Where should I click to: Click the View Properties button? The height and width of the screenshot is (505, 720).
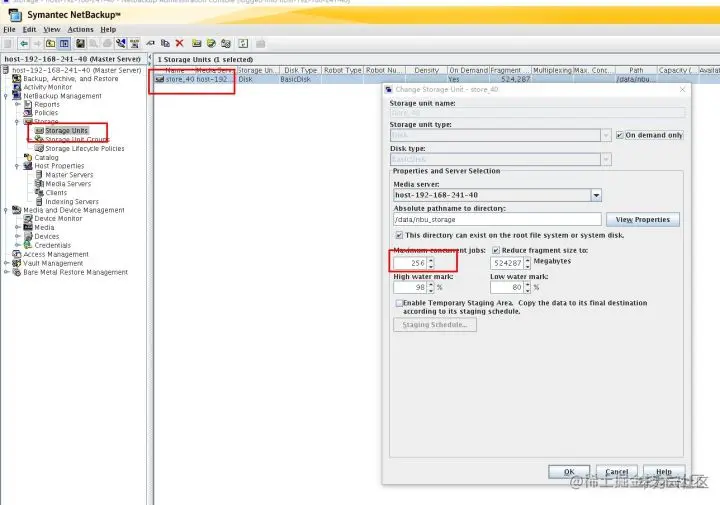pyautogui.click(x=643, y=219)
